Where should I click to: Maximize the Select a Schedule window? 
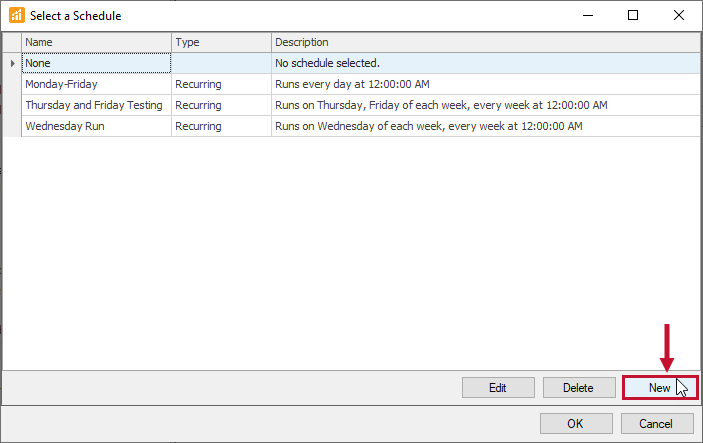[633, 15]
